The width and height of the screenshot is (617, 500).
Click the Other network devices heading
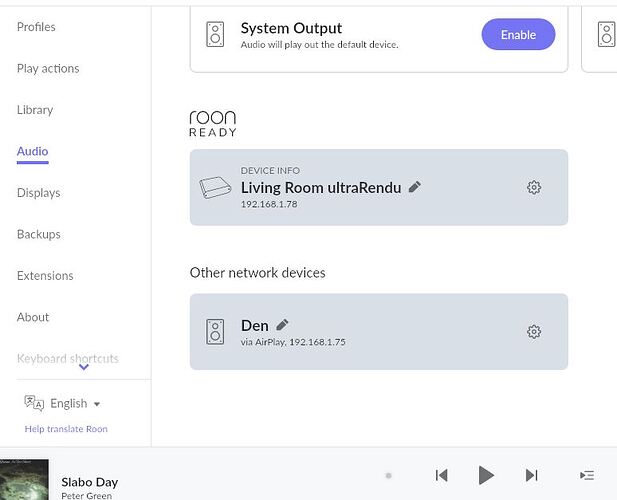pyautogui.click(x=257, y=273)
